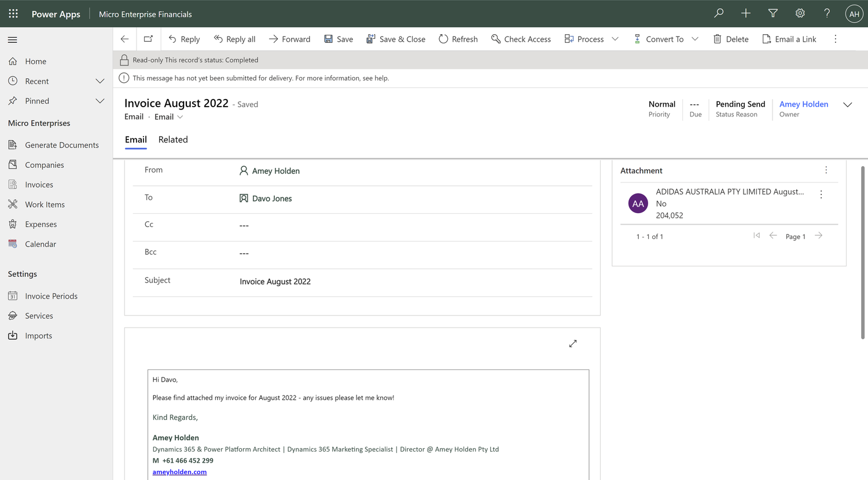Open the Imports area
This screenshot has width=868, height=480.
pos(38,335)
